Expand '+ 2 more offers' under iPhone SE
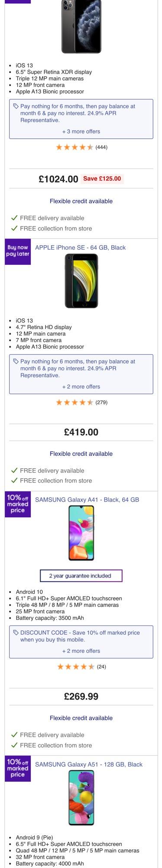This screenshot has width=162, height=868. pos(81,387)
